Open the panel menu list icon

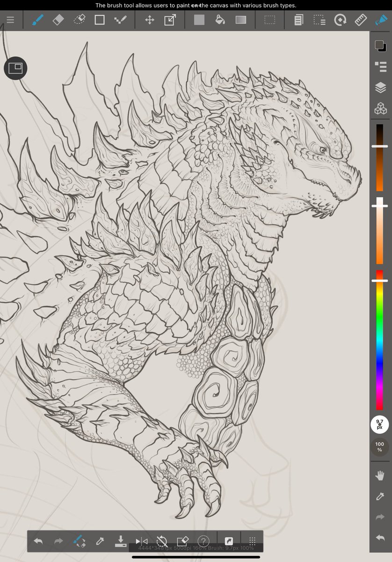pos(380,67)
